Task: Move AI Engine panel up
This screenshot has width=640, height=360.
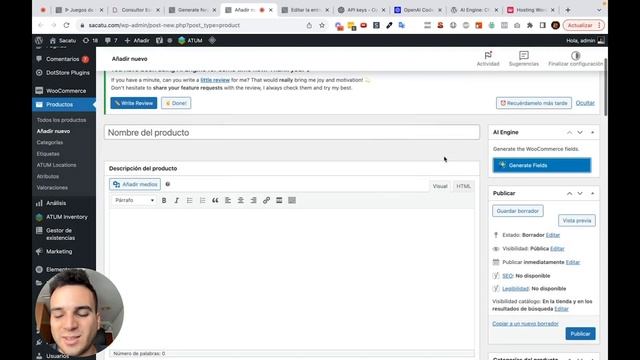Action: tap(569, 132)
